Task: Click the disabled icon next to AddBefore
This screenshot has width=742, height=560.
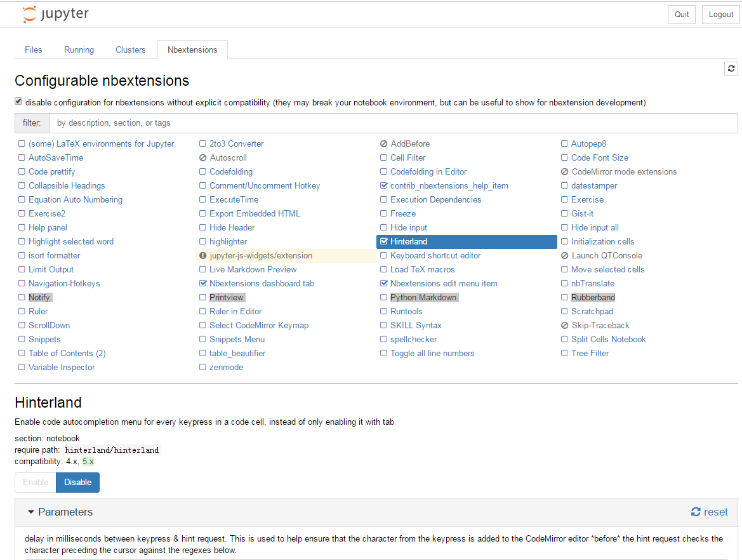Action: (384, 144)
